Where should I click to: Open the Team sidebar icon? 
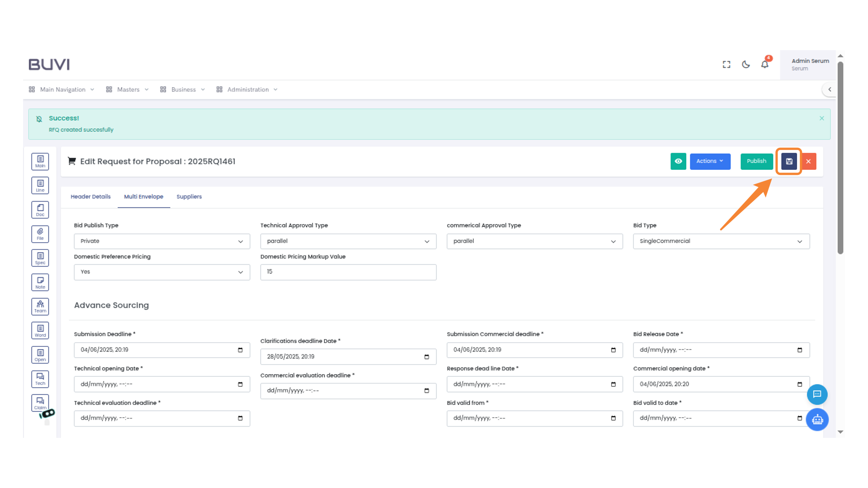point(40,307)
